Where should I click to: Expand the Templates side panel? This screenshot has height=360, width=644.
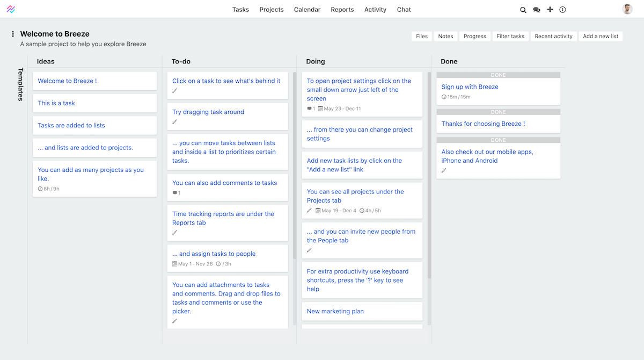[21, 84]
